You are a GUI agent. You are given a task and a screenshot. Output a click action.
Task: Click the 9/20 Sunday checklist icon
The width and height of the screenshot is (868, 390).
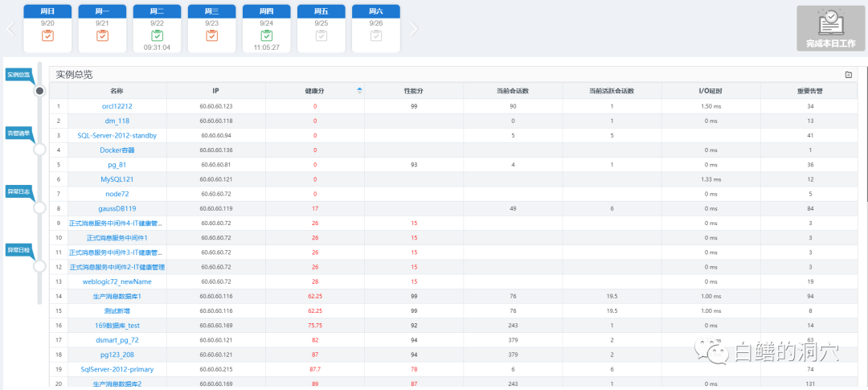[47, 35]
